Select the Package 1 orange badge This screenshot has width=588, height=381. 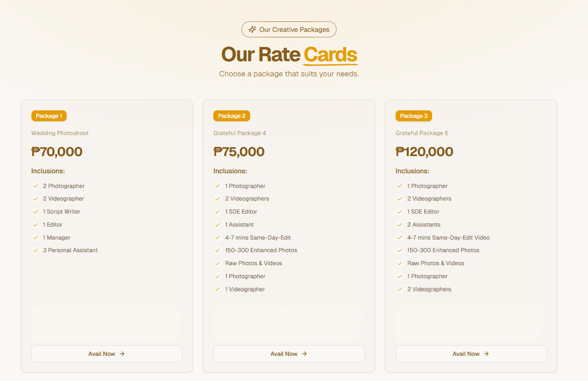49,116
